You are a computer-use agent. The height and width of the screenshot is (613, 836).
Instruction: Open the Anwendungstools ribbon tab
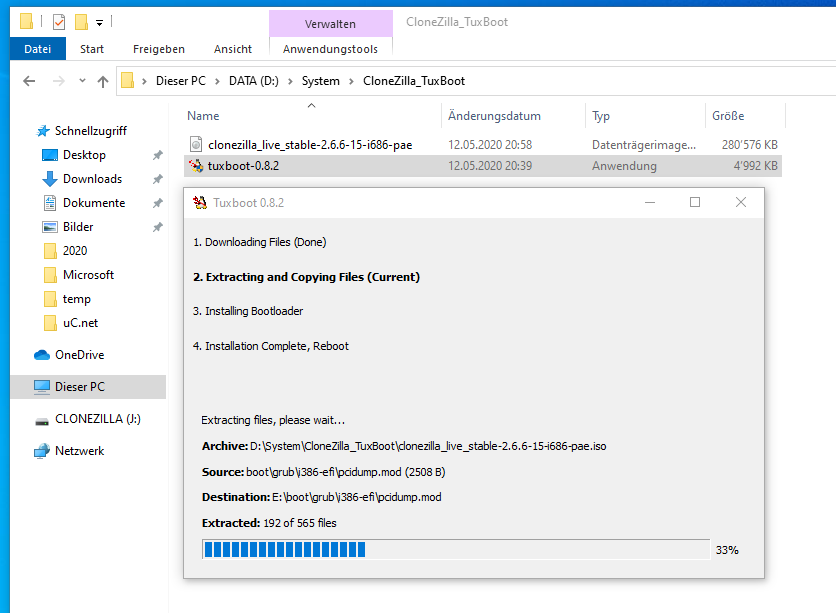[x=331, y=49]
